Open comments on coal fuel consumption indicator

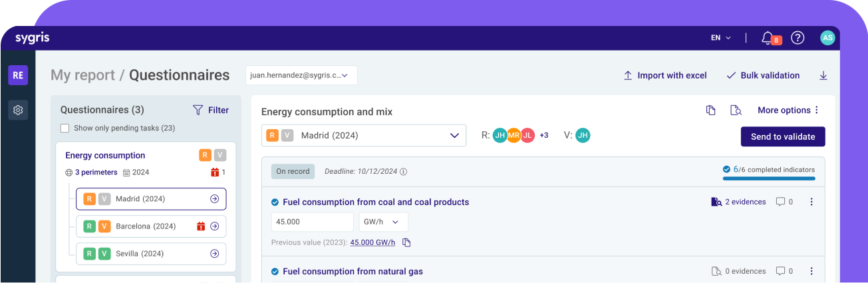[784, 202]
